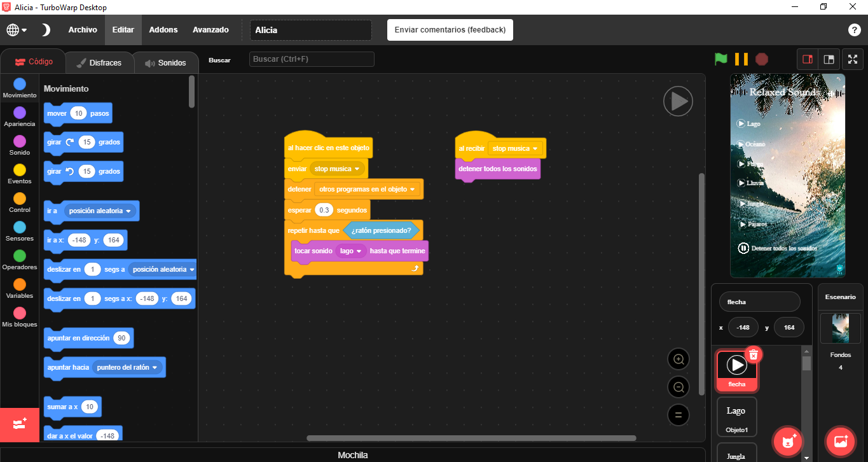Switch to small stage layout

808,59
